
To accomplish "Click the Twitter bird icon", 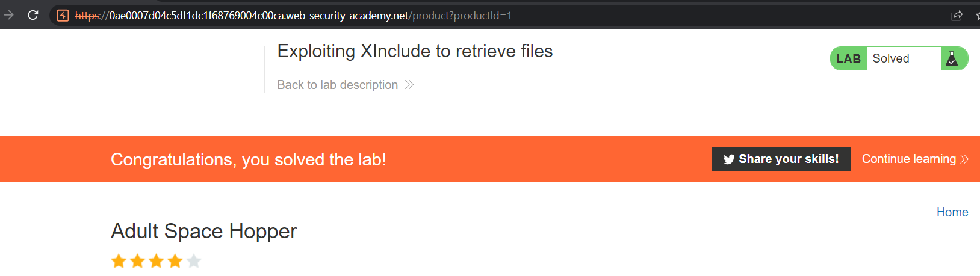I will tap(729, 159).
